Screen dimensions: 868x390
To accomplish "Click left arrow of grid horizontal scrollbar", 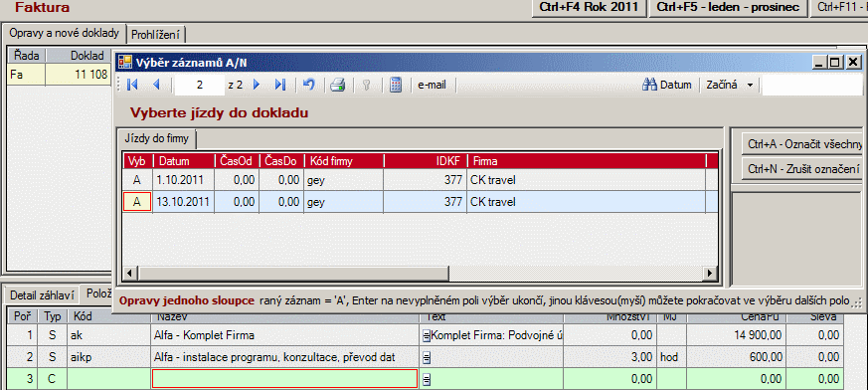I will tap(130, 273).
